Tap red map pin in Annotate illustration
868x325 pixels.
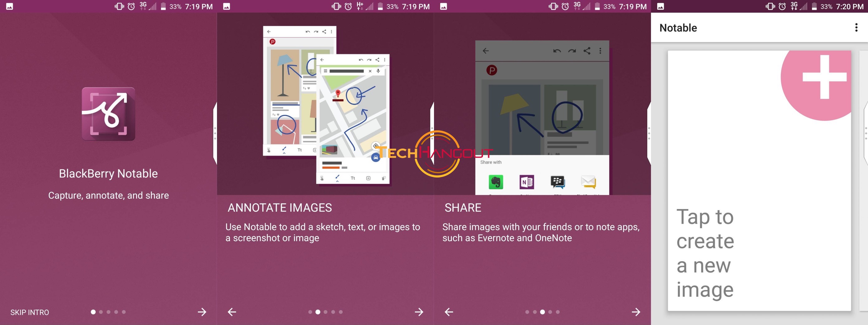(338, 93)
